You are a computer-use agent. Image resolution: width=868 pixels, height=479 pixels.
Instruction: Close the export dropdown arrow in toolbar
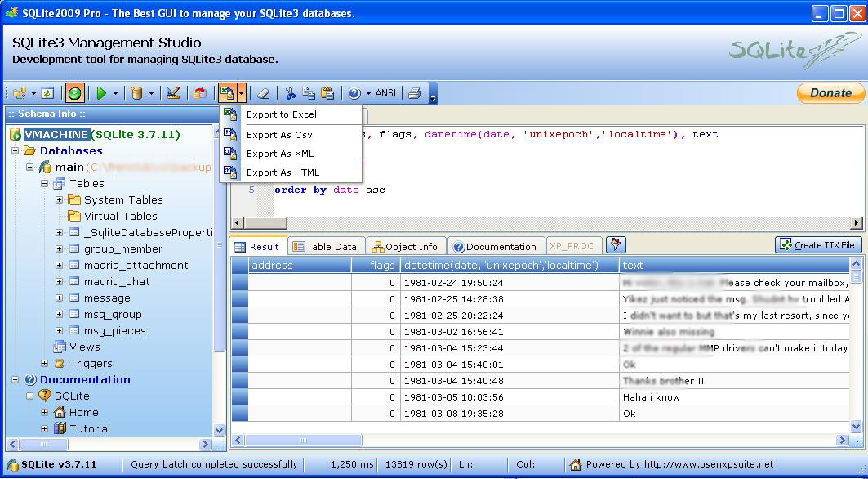coord(242,92)
